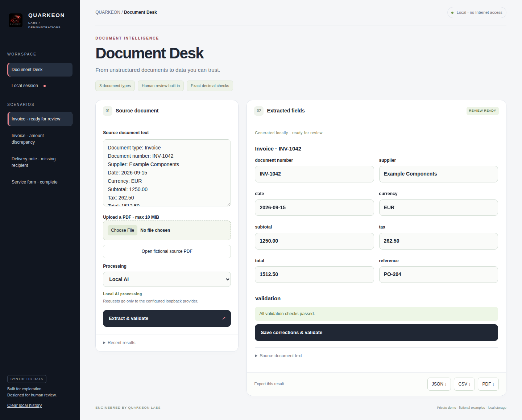Click the Quarkeon logo icon
522x420 pixels.
pyautogui.click(x=16, y=20)
